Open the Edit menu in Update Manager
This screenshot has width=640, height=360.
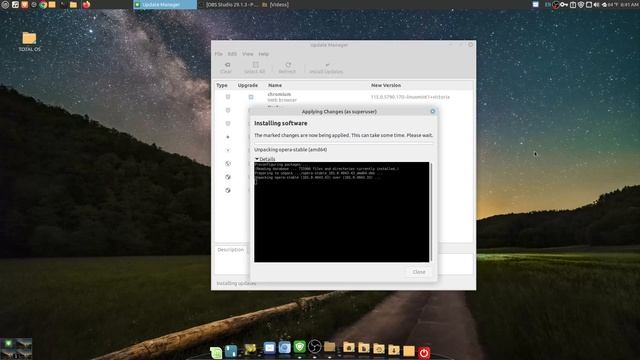pyautogui.click(x=232, y=54)
